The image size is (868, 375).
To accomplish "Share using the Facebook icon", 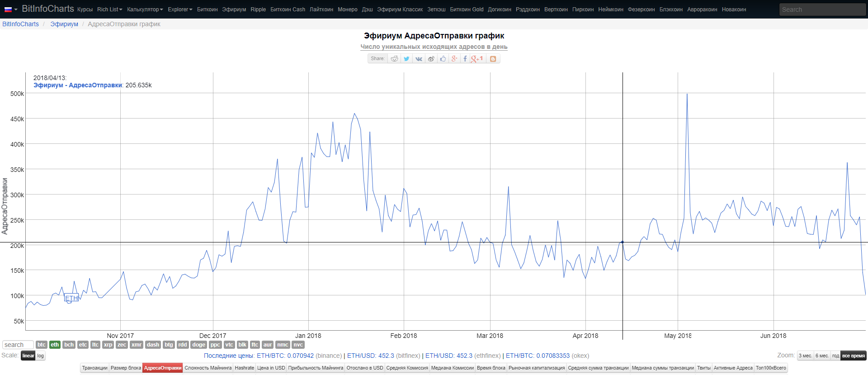I will 465,59.
